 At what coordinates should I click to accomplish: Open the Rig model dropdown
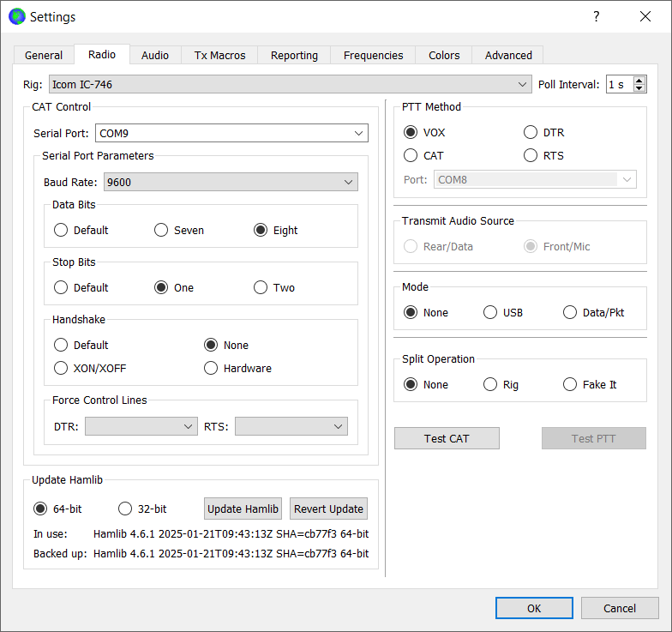click(x=290, y=84)
